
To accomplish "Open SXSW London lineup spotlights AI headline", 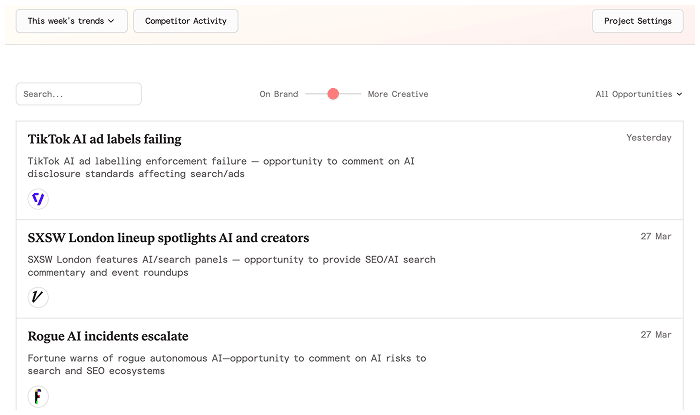I will pos(168,238).
